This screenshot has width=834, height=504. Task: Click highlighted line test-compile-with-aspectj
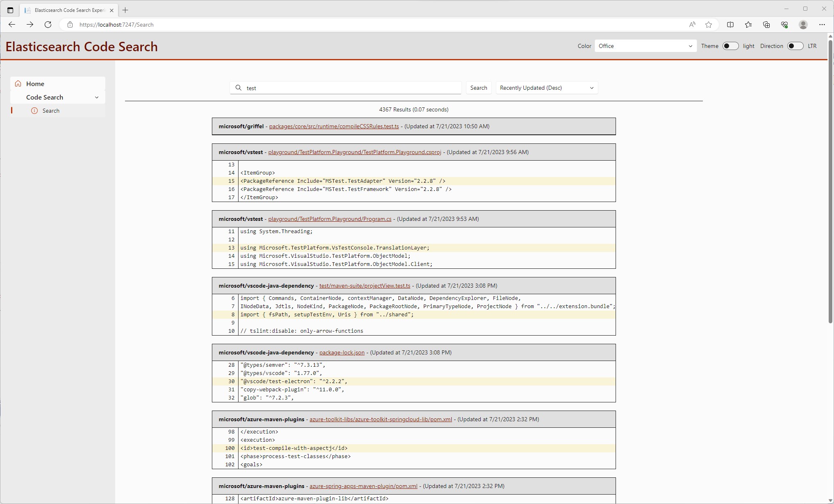pos(414,448)
